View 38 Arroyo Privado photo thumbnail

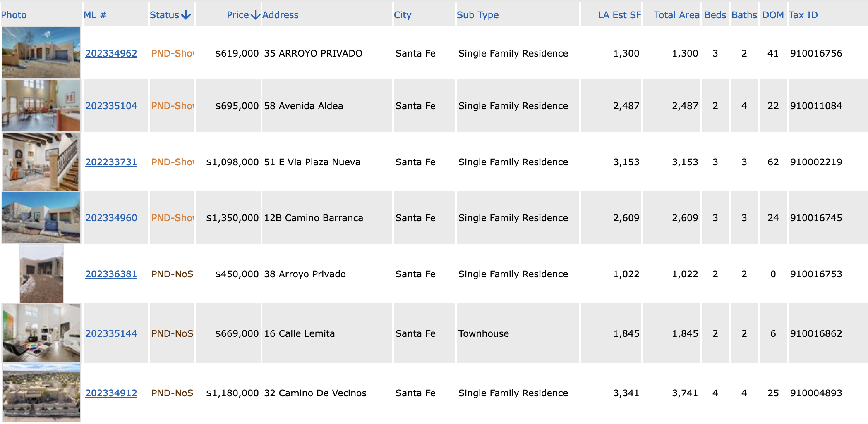(41, 274)
